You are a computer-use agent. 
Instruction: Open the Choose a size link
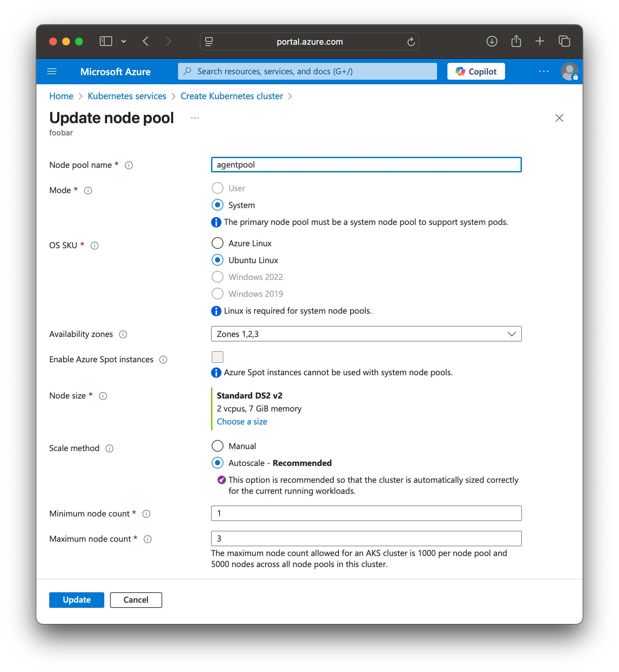[x=242, y=422]
